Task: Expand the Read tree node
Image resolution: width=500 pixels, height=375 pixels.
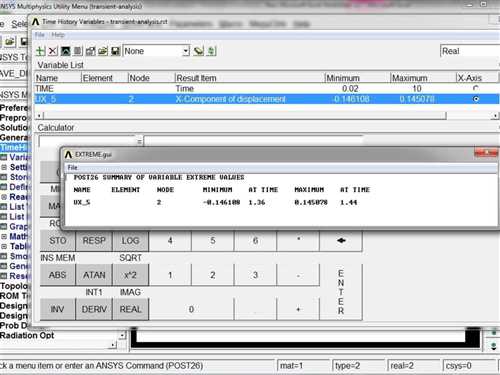Action: point(4,197)
